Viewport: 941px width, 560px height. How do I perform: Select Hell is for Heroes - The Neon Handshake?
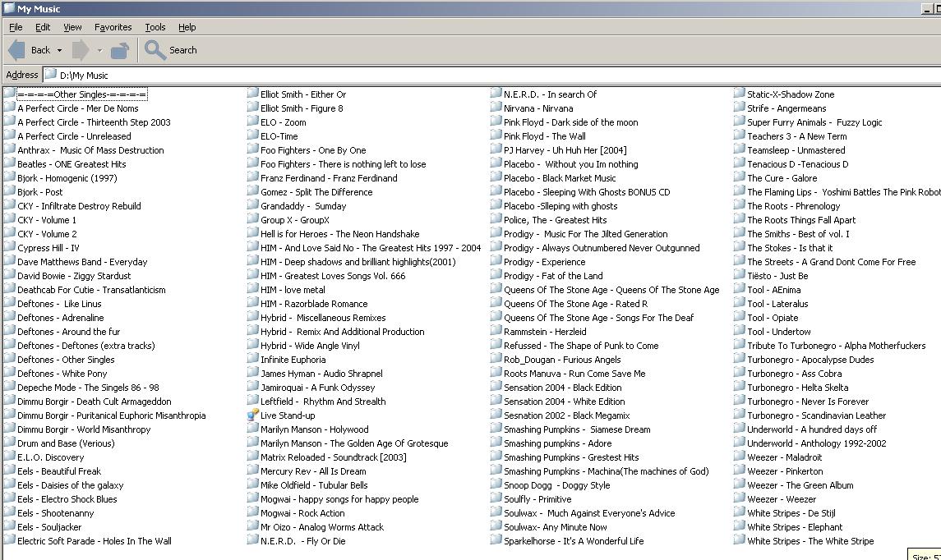click(339, 234)
